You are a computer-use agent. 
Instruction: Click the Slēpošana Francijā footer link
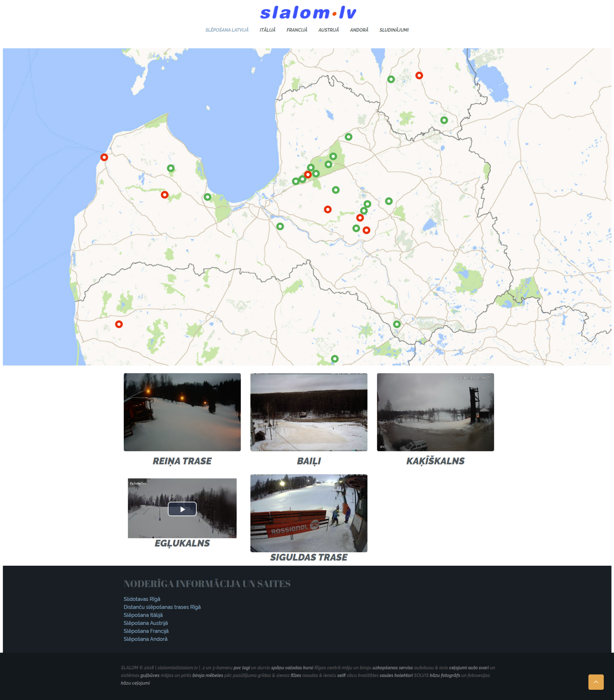coord(146,631)
